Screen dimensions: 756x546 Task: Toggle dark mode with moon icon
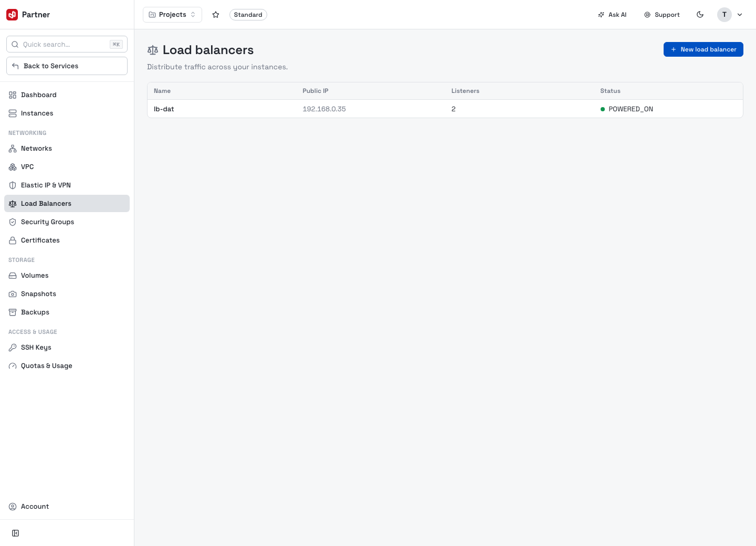(x=700, y=15)
